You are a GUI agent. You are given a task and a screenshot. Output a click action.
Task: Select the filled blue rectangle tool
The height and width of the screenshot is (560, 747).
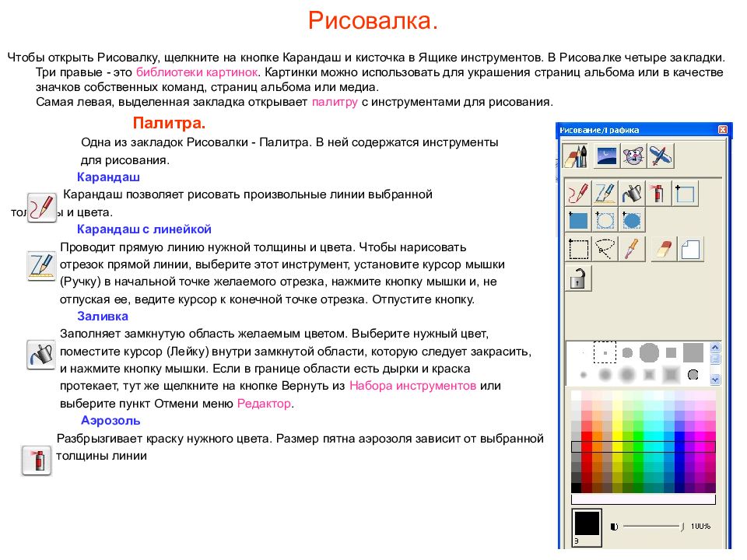tap(578, 220)
